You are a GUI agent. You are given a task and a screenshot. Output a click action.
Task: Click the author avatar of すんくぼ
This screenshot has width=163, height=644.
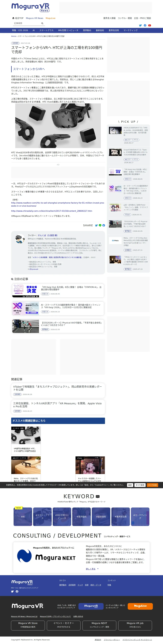coord(20,239)
